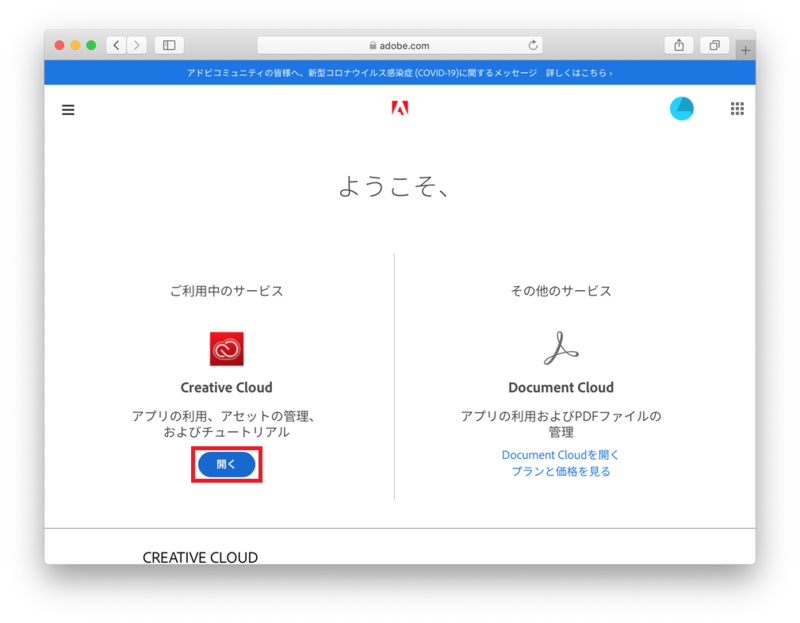Click the adobe.com address bar
The width and height of the screenshot is (800, 623).
pos(399,45)
